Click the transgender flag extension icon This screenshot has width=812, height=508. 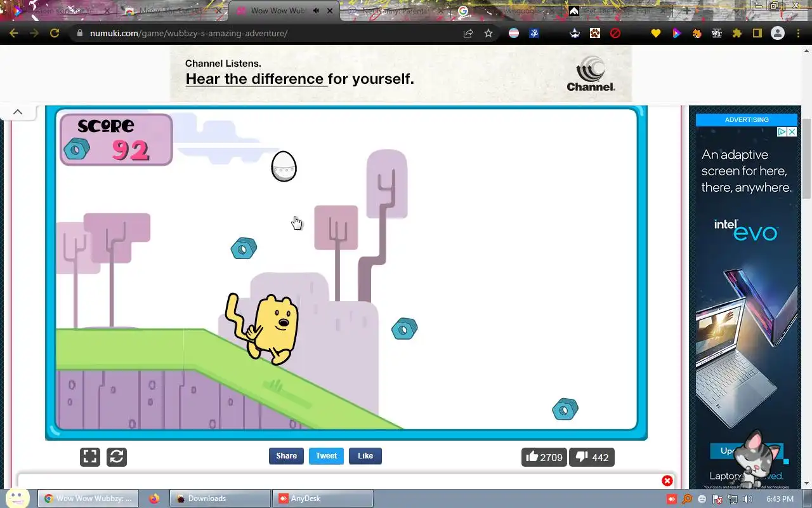tap(514, 33)
